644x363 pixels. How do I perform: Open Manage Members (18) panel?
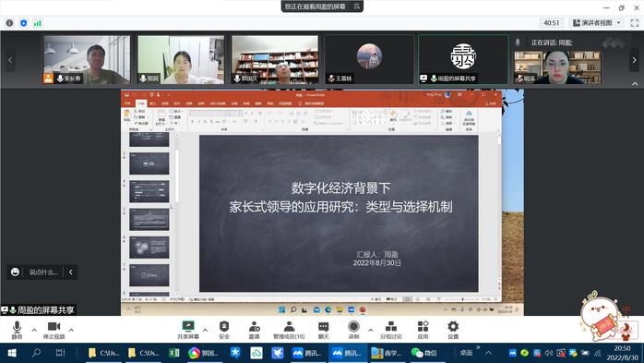click(289, 330)
